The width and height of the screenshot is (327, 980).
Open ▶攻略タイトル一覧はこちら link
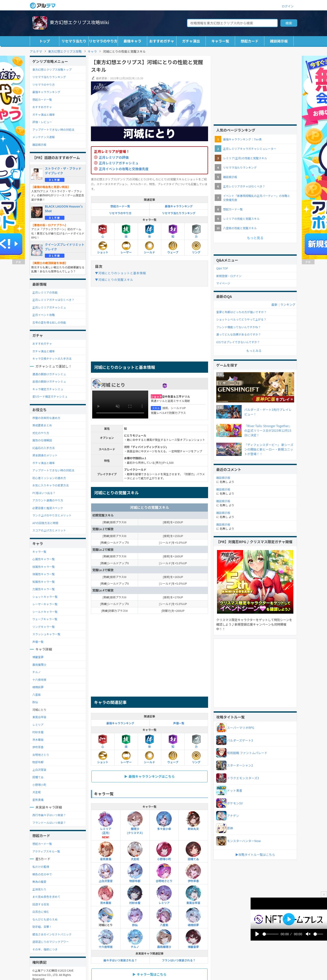click(x=255, y=855)
